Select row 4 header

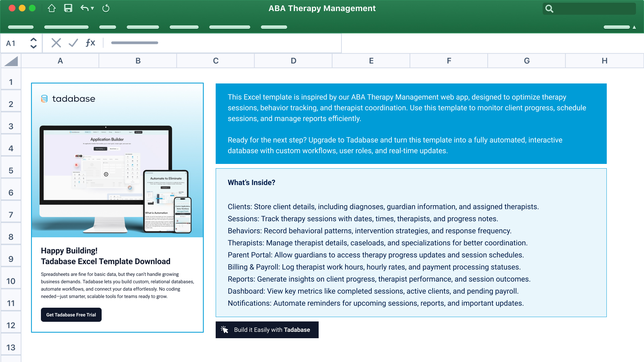(x=11, y=145)
